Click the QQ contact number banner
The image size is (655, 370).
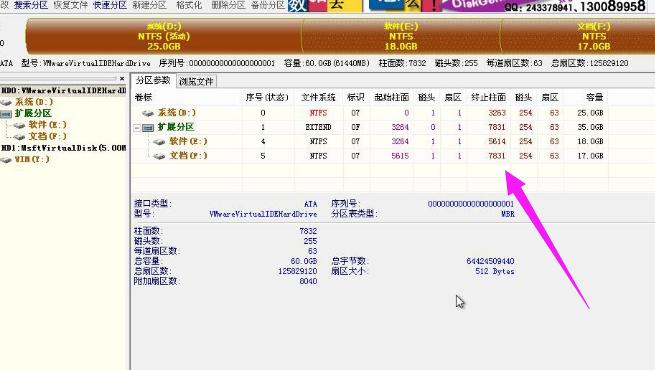click(x=575, y=7)
